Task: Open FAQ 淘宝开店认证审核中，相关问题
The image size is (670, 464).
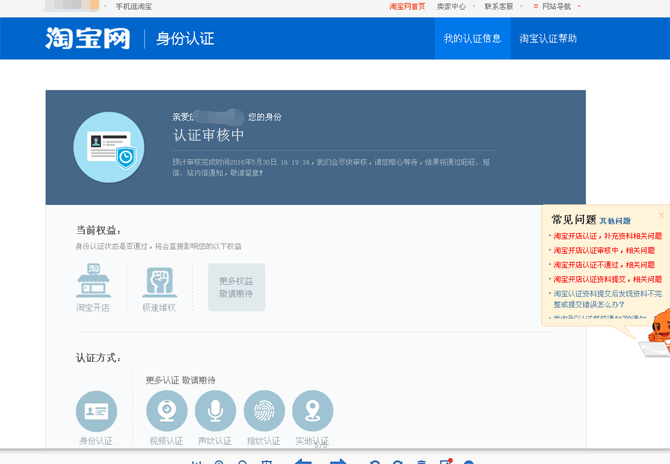Action: 604,250
